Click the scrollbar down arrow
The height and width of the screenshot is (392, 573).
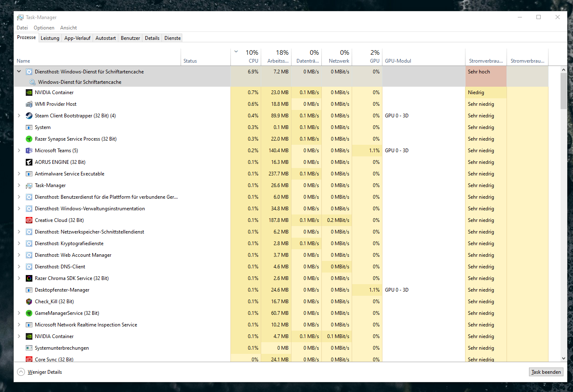click(563, 358)
